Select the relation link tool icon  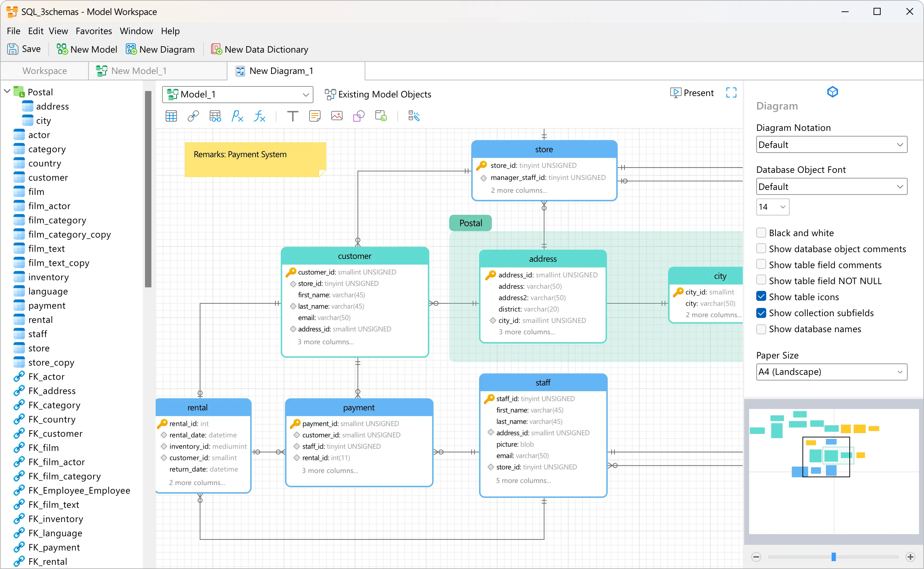point(193,116)
